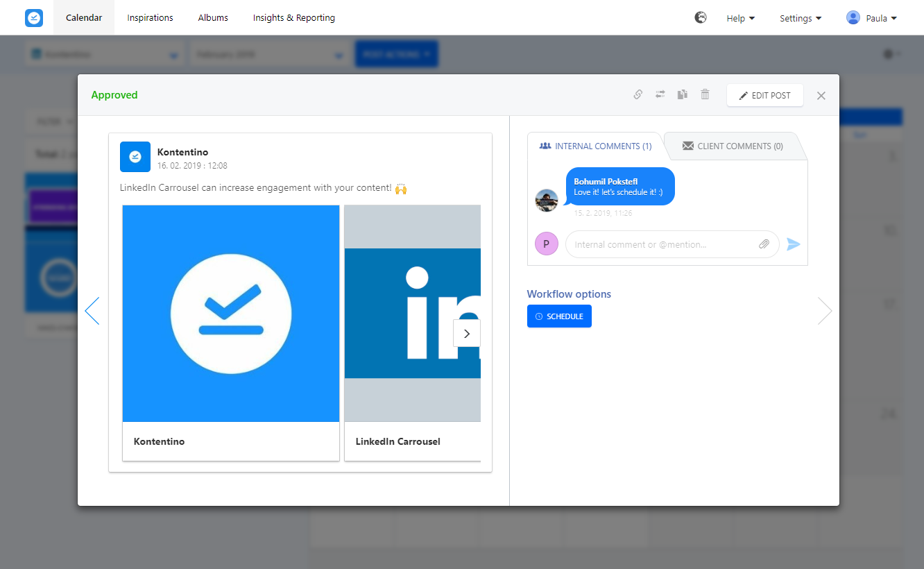This screenshot has width=924, height=569.
Task: Click the Kontentino card title below the image
Action: (x=159, y=441)
